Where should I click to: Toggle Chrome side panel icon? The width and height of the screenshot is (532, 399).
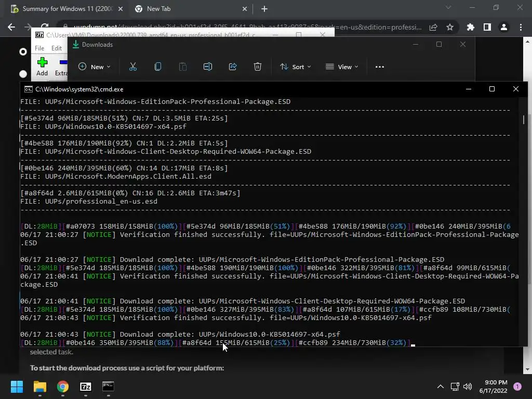[487, 27]
